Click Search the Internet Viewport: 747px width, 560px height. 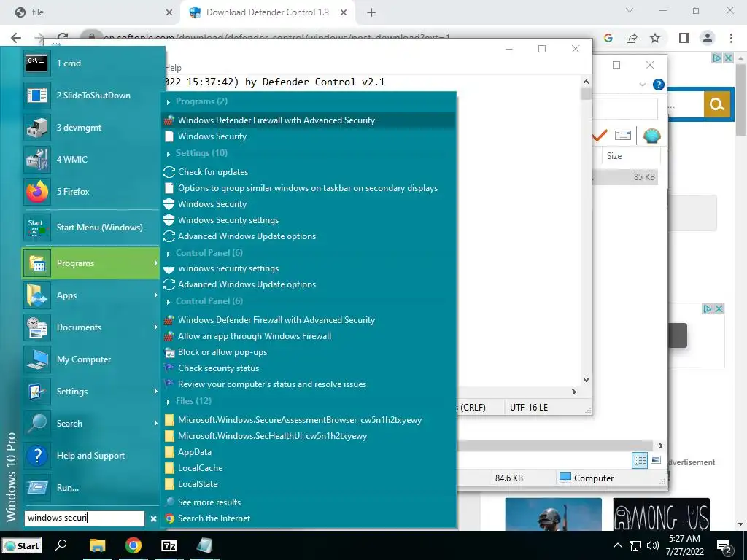pyautogui.click(x=309, y=518)
